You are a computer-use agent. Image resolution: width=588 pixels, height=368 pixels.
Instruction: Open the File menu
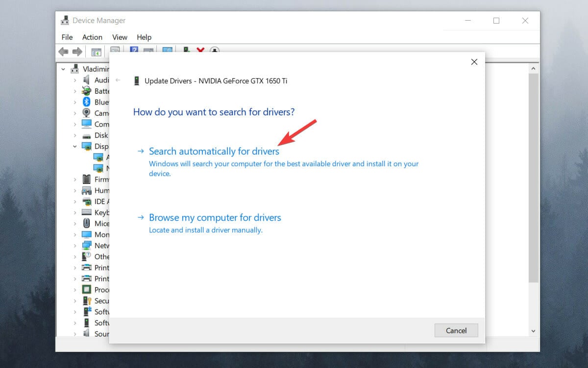pos(67,37)
